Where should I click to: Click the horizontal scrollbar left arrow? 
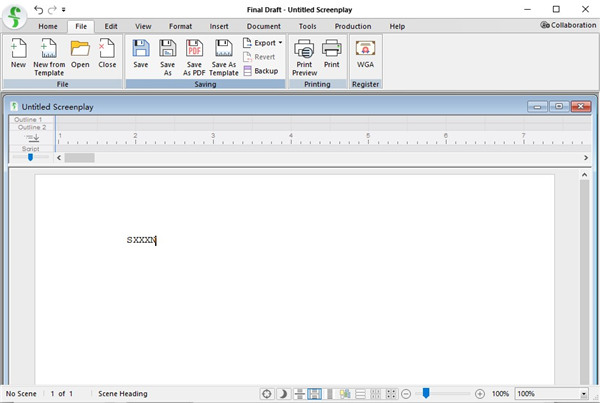pyautogui.click(x=59, y=157)
